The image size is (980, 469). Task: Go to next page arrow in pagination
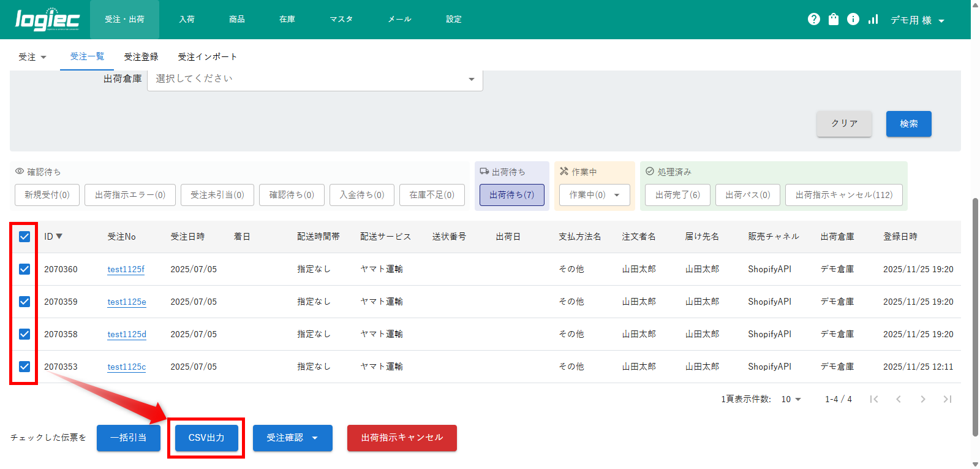(922, 399)
